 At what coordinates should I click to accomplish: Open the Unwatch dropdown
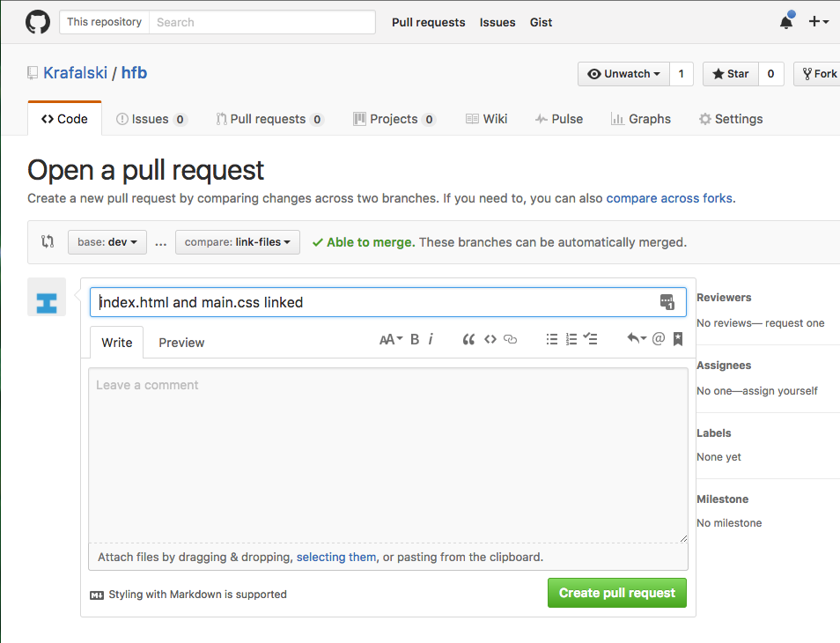tap(623, 74)
